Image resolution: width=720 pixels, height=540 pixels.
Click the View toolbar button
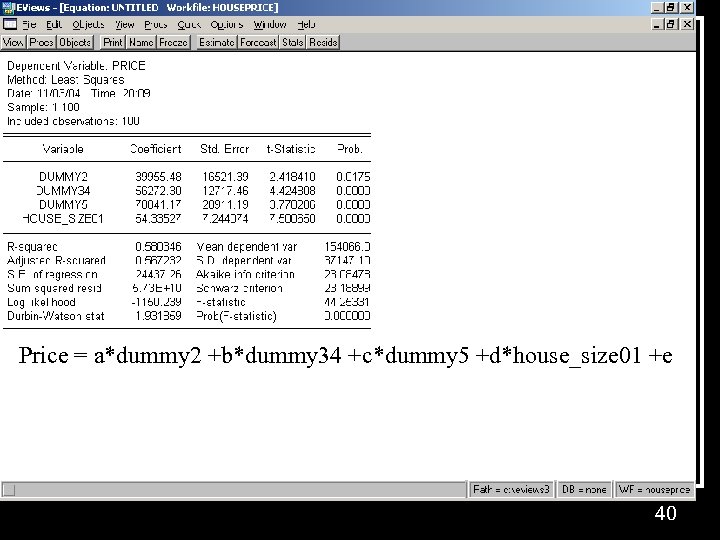pos(13,43)
